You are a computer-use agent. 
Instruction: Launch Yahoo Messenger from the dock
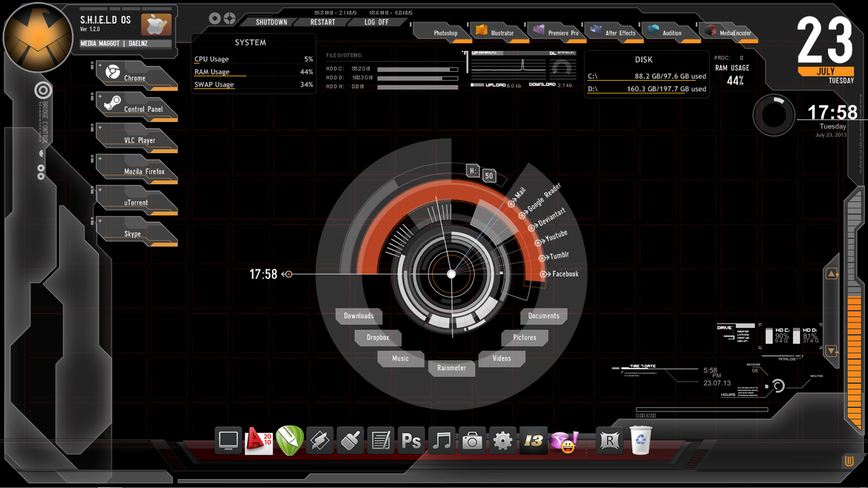[564, 442]
